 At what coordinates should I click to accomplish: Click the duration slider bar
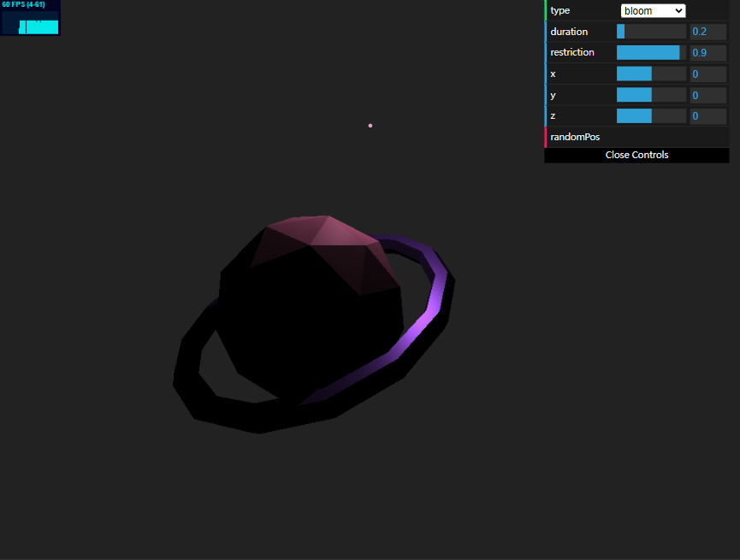651,32
